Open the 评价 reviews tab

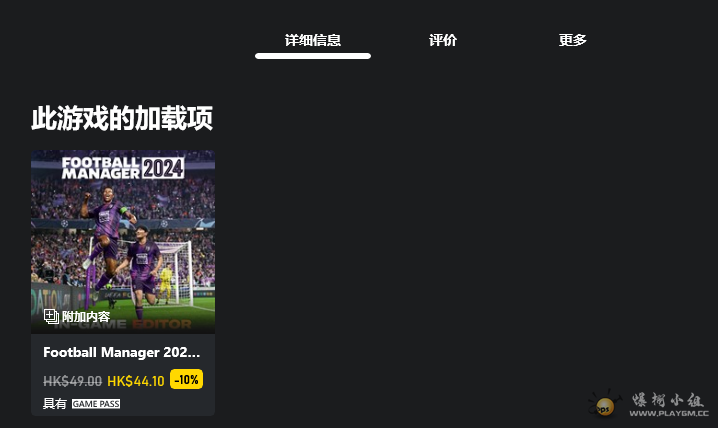pyautogui.click(x=443, y=40)
